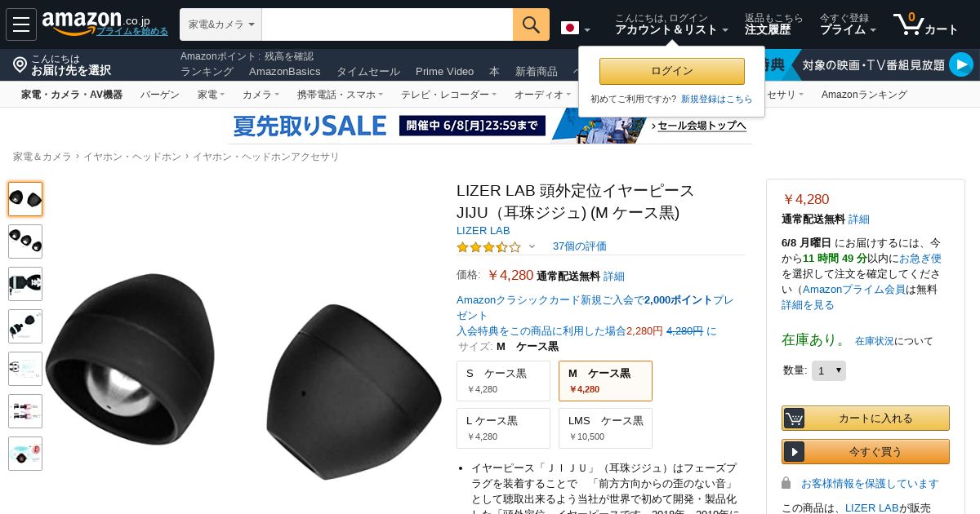Click the delivery location pin icon
The width and height of the screenshot is (980, 514).
[20, 64]
